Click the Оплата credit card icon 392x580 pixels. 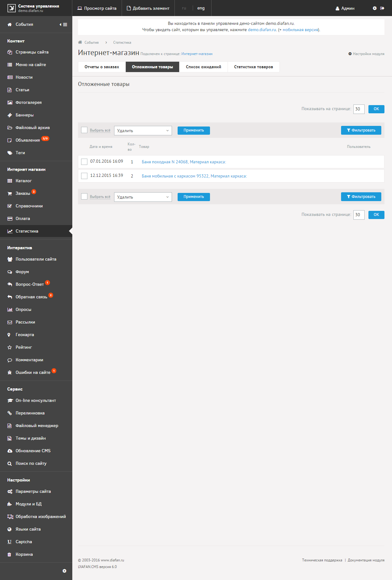(10, 219)
